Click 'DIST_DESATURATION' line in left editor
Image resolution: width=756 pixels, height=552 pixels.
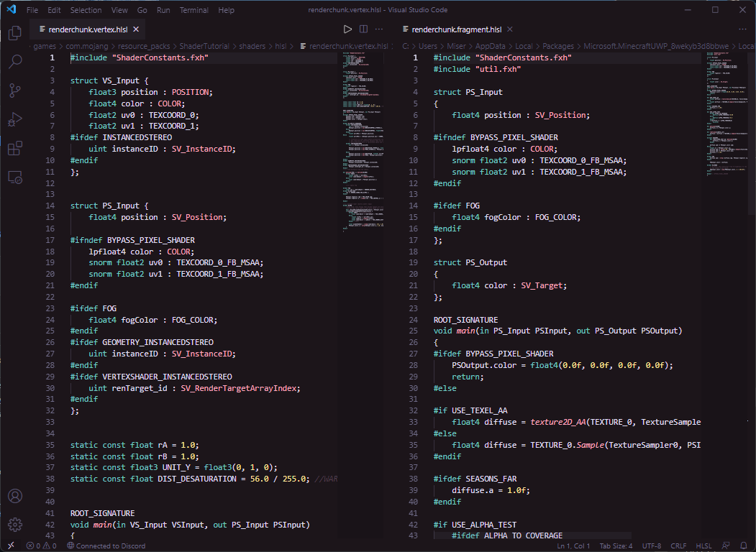coord(204,479)
